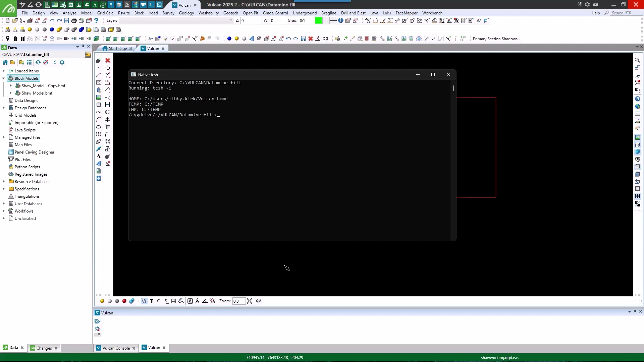Switch to the Start Page tab

(117, 49)
